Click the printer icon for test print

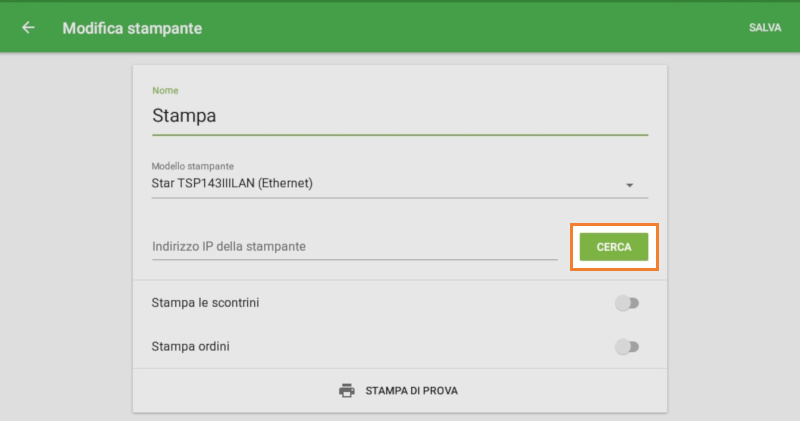(347, 390)
